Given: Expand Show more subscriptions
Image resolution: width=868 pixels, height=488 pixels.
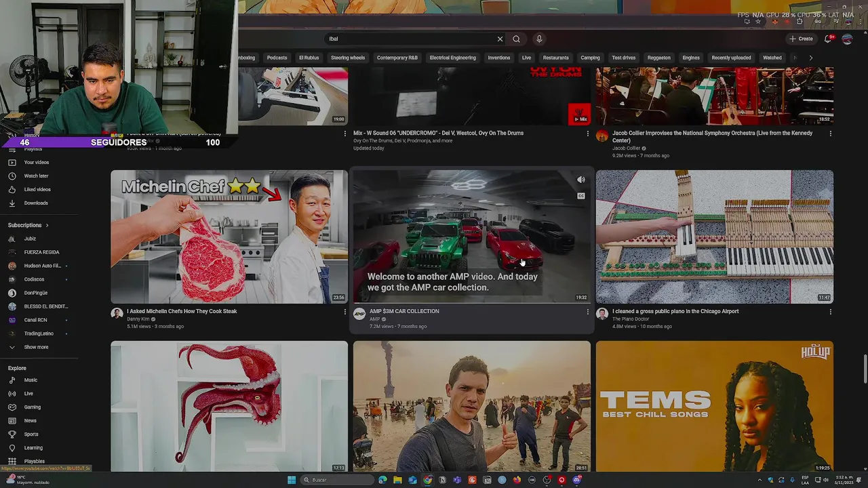Looking at the screenshot, I should click(36, 347).
